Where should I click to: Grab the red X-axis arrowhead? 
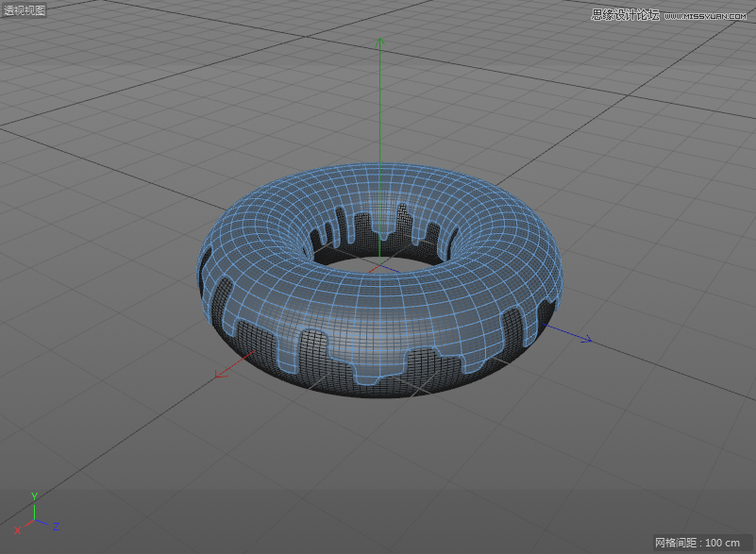[220, 374]
